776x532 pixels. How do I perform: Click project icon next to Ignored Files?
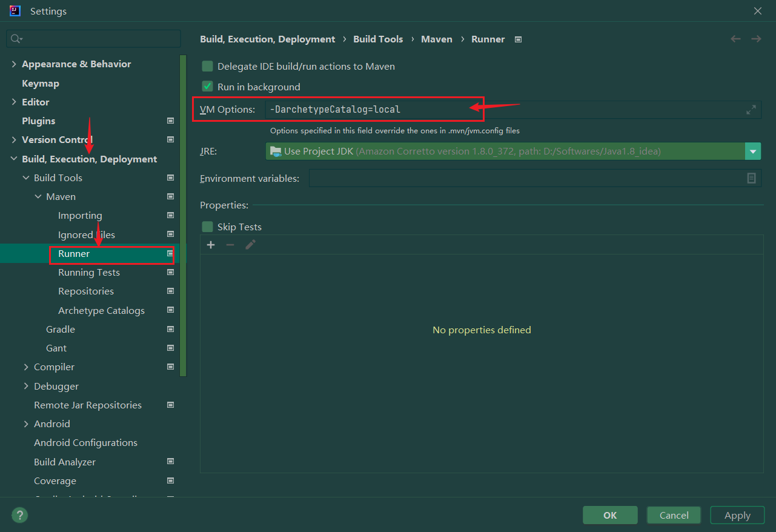[x=170, y=234]
